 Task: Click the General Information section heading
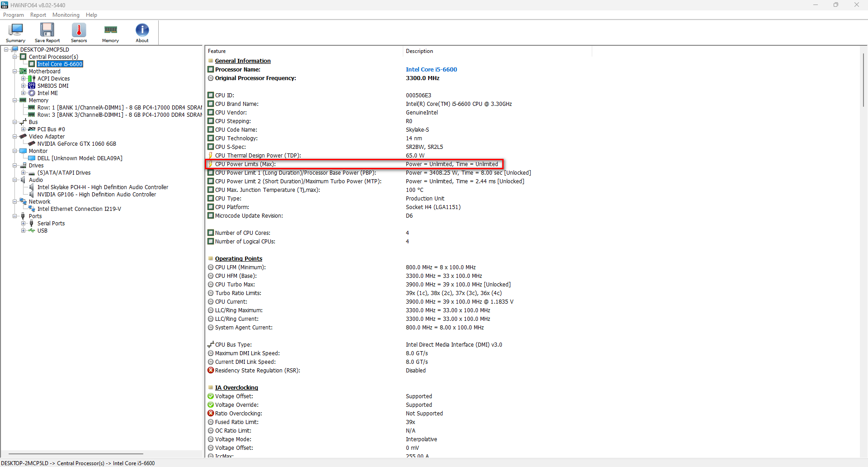coord(243,61)
